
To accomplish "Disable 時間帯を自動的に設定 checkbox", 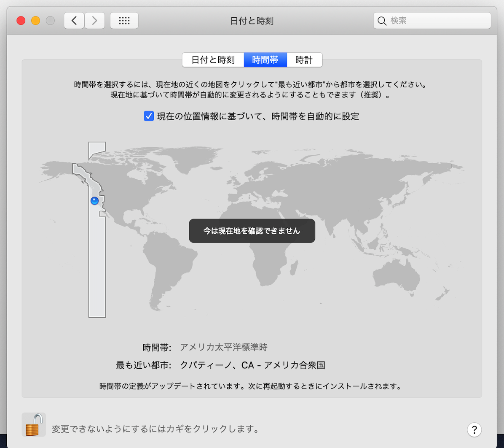I will pyautogui.click(x=149, y=116).
